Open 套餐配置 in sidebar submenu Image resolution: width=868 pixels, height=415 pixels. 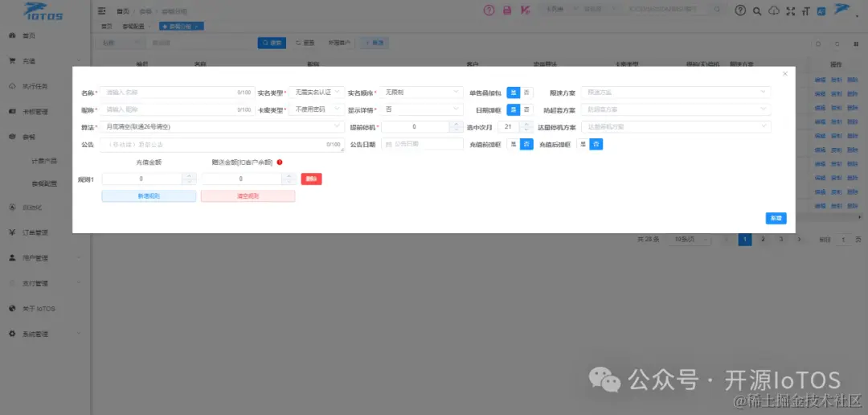coord(44,183)
